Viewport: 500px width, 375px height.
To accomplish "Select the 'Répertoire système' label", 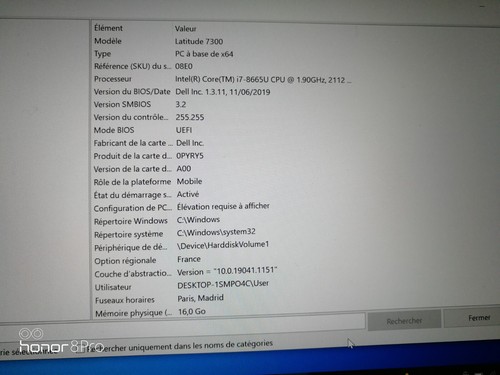I will pos(129,234).
